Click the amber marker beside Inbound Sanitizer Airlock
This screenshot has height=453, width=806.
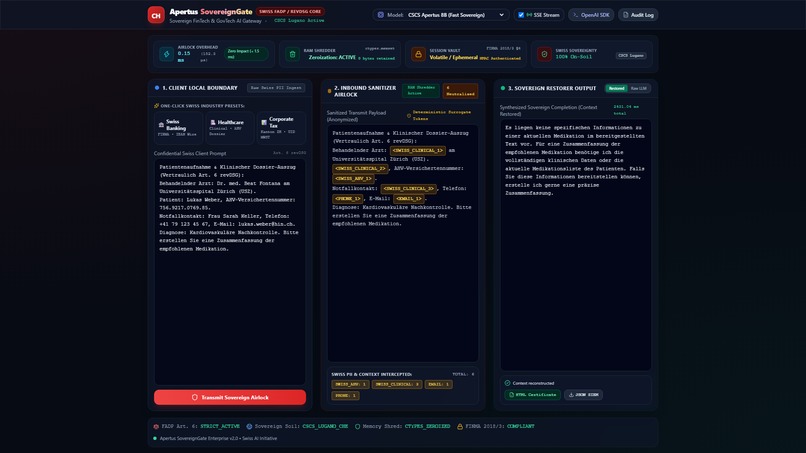[329, 91]
